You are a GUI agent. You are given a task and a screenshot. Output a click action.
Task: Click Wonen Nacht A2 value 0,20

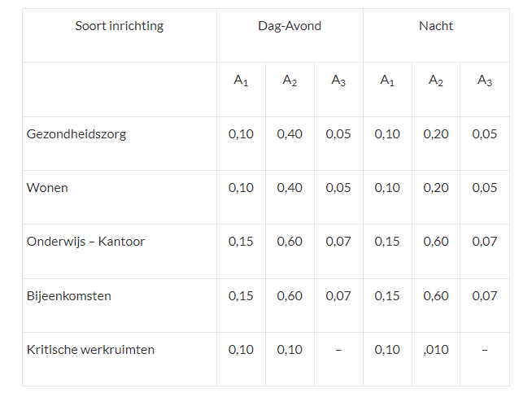436,188
